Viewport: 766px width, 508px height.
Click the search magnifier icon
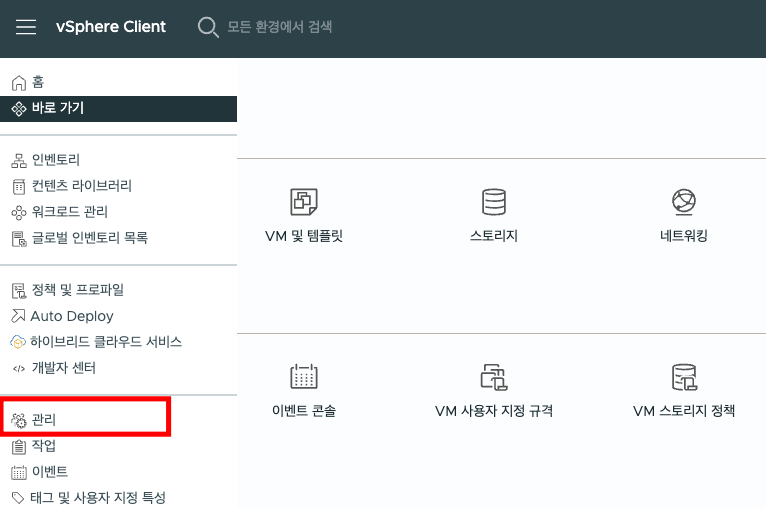click(x=208, y=27)
